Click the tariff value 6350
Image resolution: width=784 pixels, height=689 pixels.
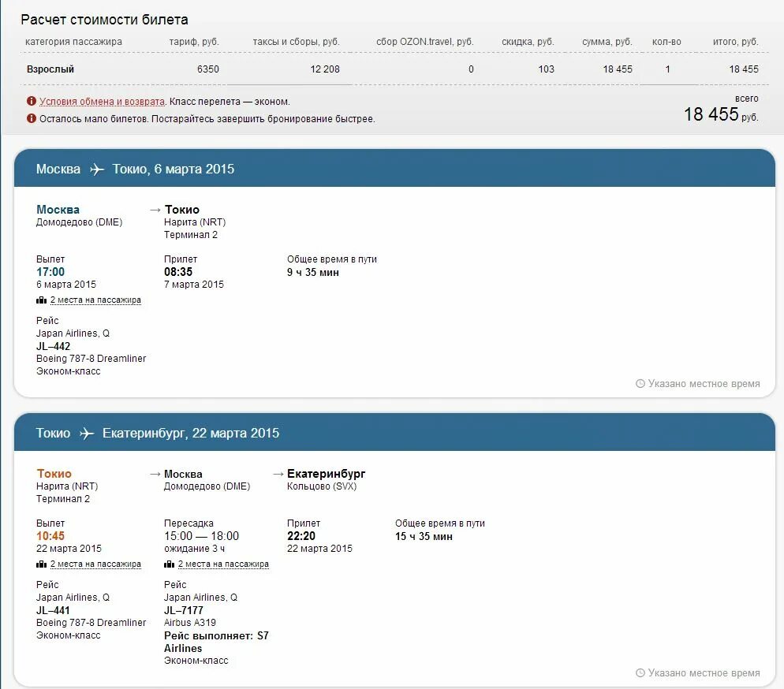coord(208,69)
